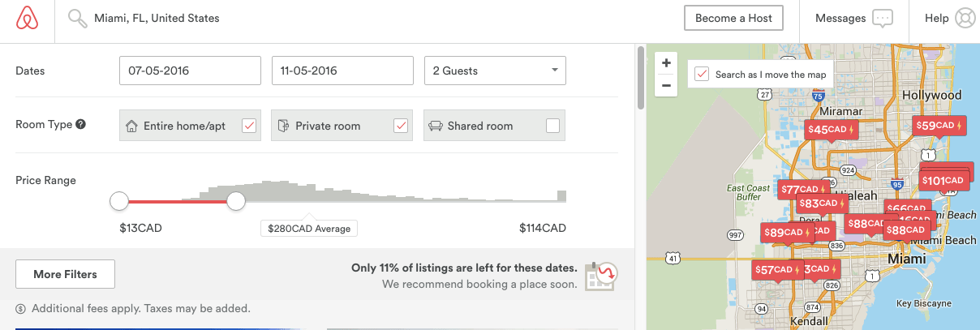Viewport: 980px width, 330px height.
Task: Click the Become a Host button
Action: tap(734, 18)
